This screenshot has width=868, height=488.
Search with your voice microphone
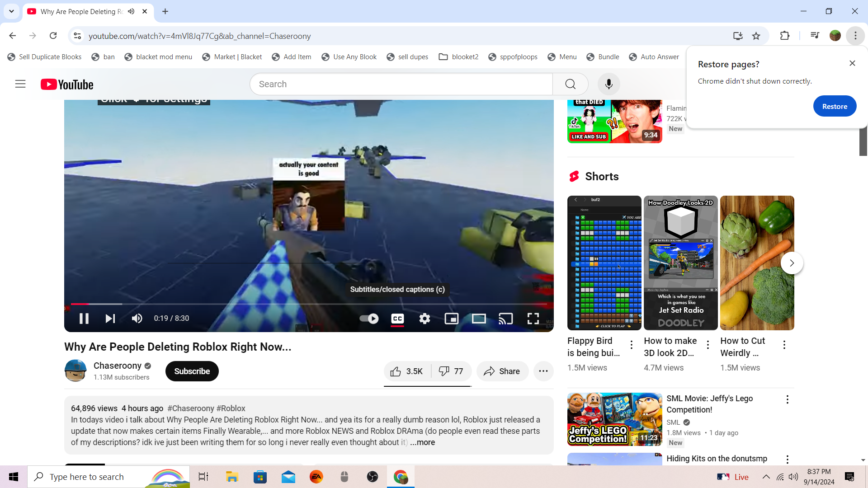(x=609, y=84)
